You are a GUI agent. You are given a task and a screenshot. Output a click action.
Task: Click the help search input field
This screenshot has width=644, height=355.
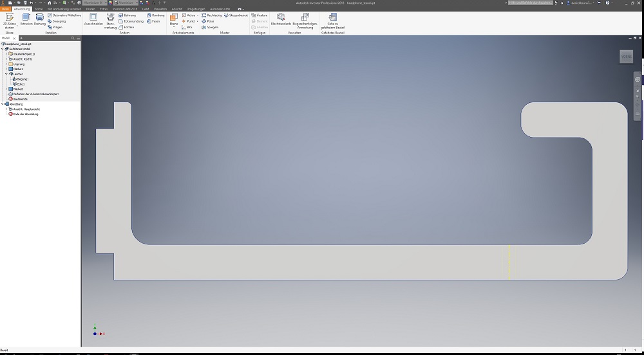(531, 3)
